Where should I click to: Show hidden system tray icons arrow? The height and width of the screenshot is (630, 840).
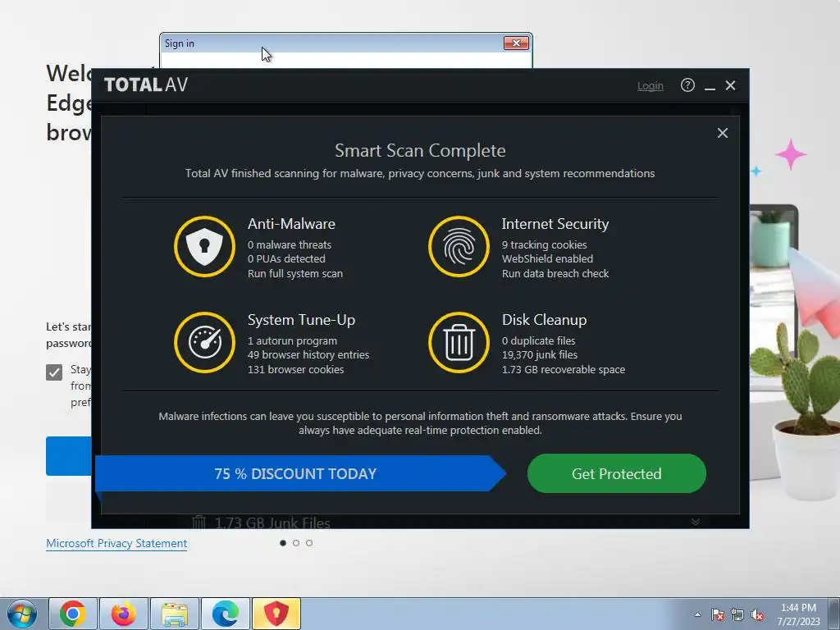(x=697, y=614)
